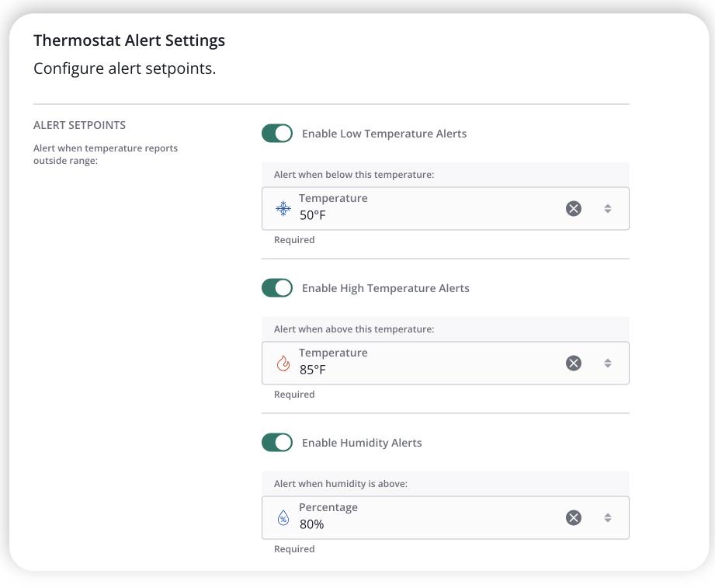The height and width of the screenshot is (588, 715).
Task: Clear the 85°F high temperature value
Action: tap(574, 363)
